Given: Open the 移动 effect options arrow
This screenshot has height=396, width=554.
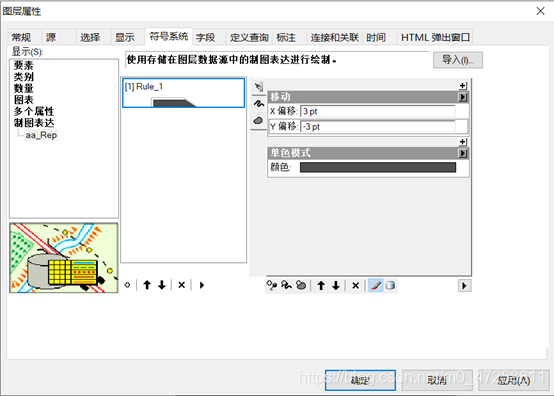Looking at the screenshot, I should pos(463,97).
